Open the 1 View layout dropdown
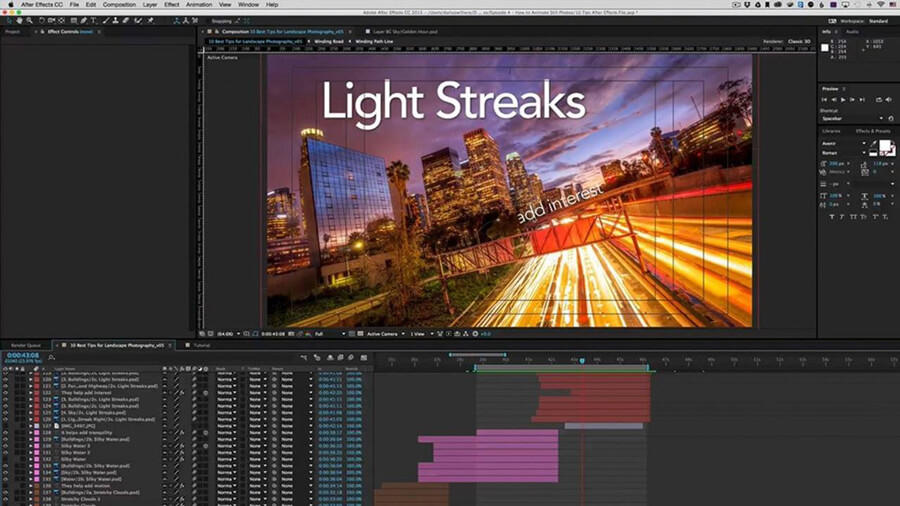 click(421, 334)
